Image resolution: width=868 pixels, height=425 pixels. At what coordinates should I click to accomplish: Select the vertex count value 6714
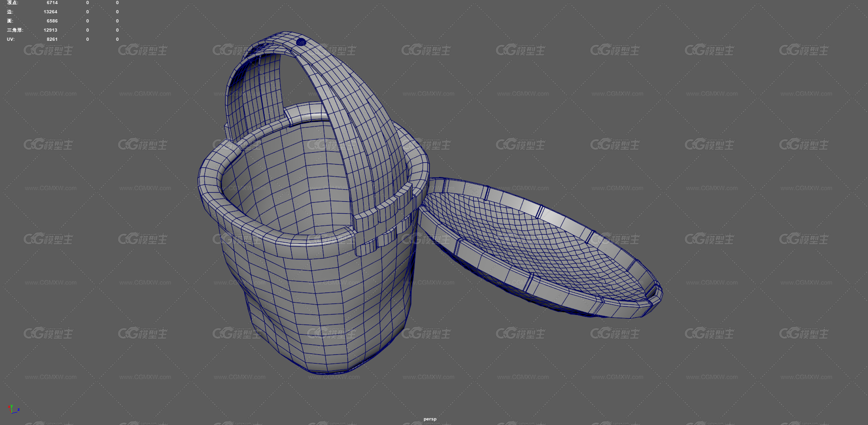point(52,3)
